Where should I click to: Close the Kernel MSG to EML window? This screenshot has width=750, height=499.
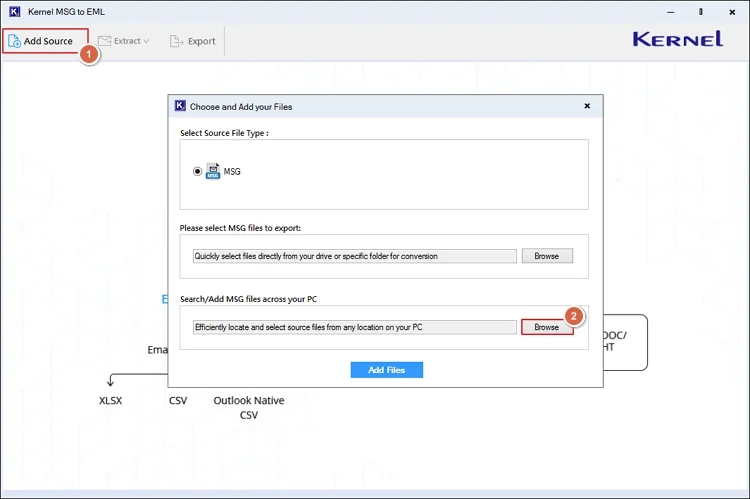pos(732,12)
